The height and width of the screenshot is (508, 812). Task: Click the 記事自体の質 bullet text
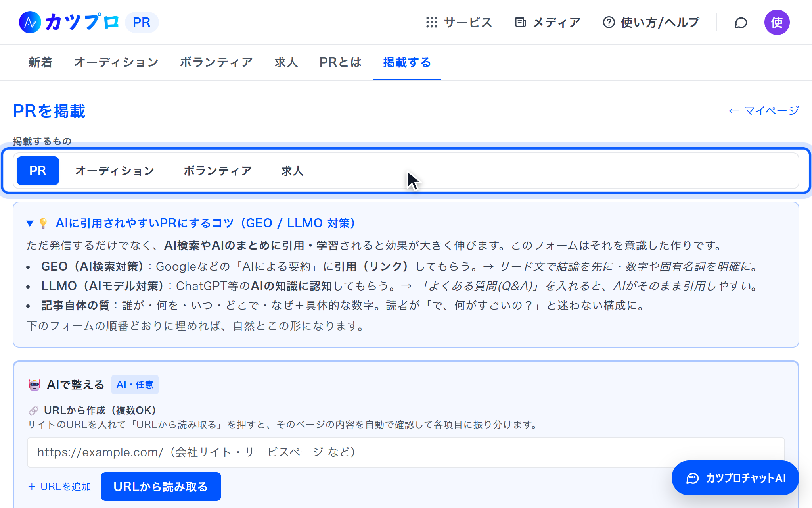(75, 305)
